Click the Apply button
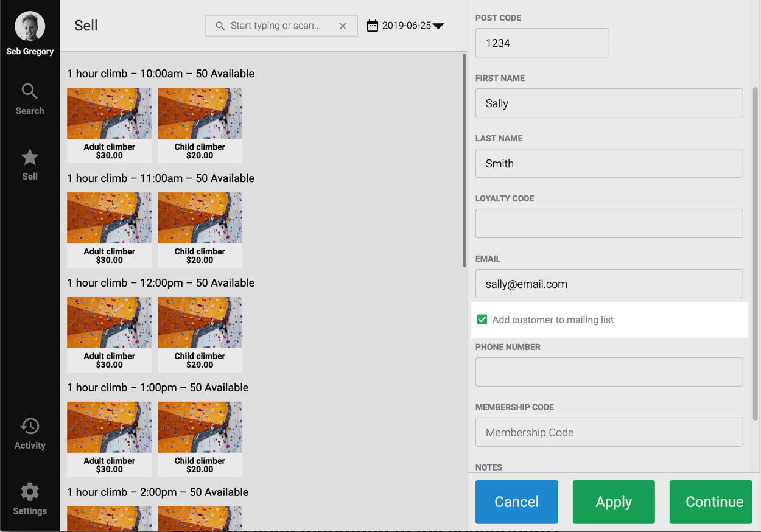Screen dimensions: 761x532 614,502
